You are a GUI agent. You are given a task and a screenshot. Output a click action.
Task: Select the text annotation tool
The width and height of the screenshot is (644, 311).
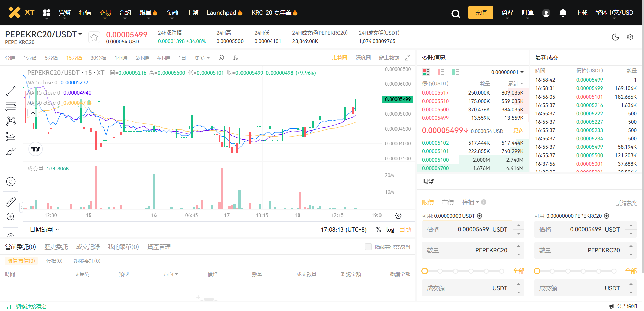coord(11,166)
